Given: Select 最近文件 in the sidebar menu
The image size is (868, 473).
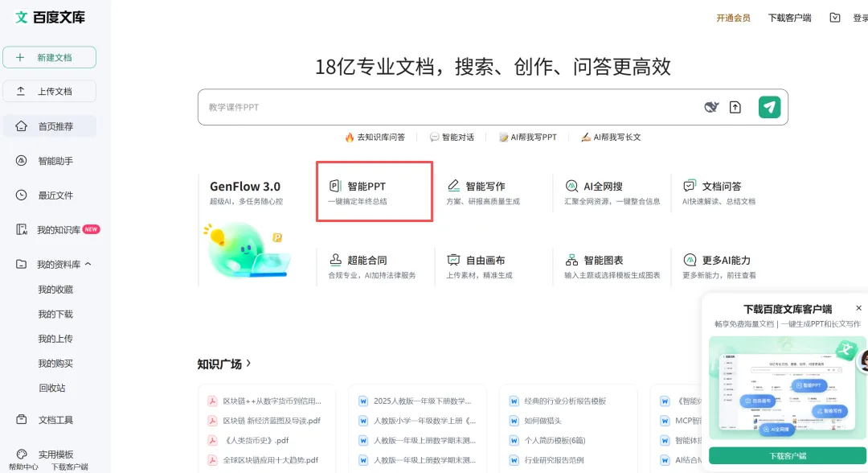Looking at the screenshot, I should [x=55, y=195].
